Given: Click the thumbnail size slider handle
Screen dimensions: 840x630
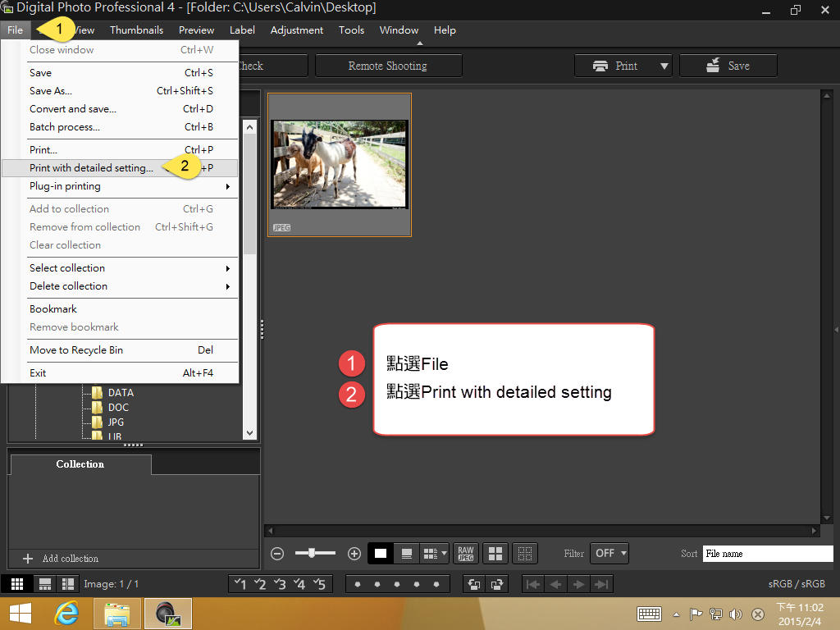Looking at the screenshot, I should tap(312, 554).
